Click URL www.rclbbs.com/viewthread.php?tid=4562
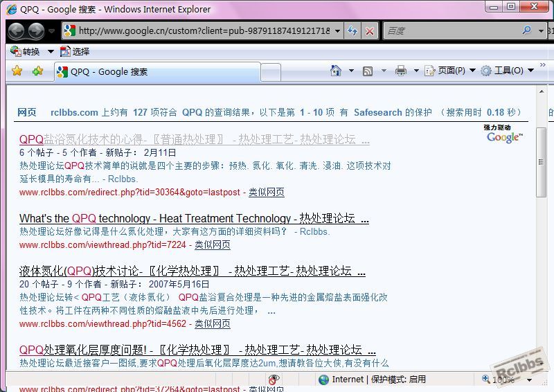554x392 pixels. (102, 323)
